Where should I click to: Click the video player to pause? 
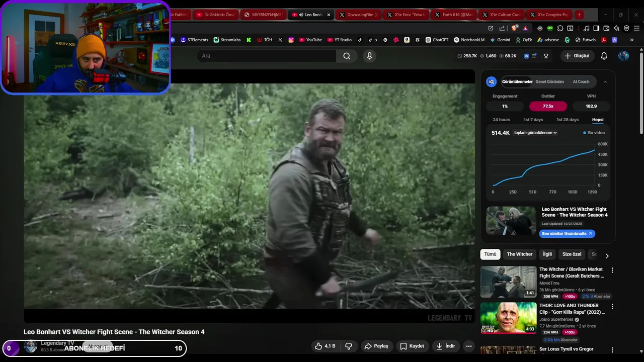point(249,196)
